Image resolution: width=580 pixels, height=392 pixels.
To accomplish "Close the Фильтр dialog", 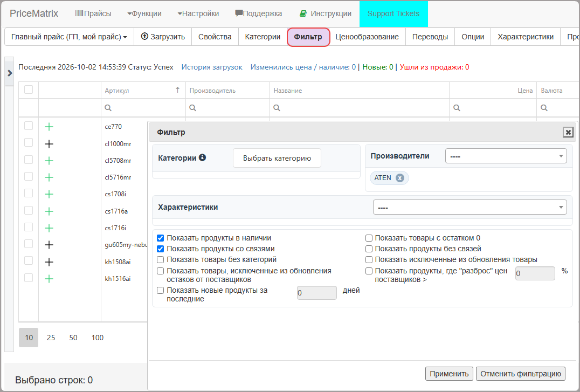I will tap(568, 132).
